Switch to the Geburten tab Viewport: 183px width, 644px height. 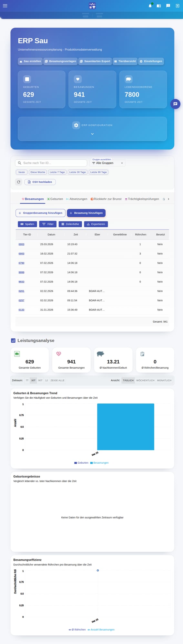[55, 199]
